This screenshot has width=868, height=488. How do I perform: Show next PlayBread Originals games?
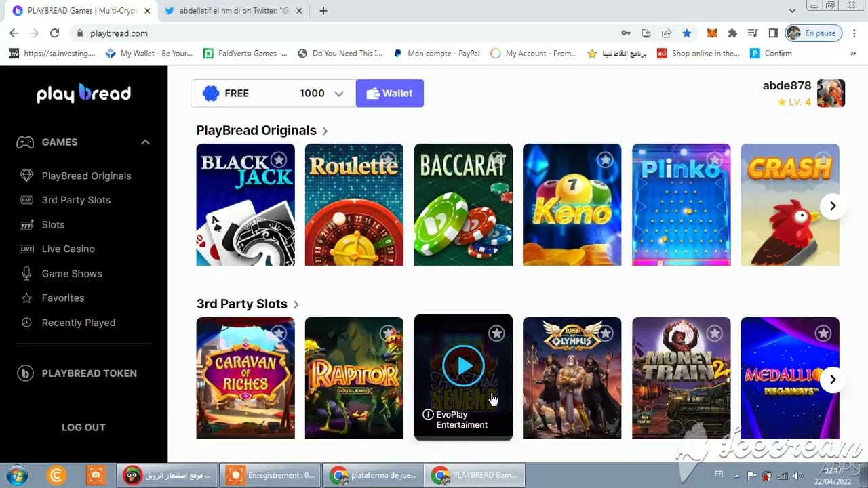pos(833,206)
